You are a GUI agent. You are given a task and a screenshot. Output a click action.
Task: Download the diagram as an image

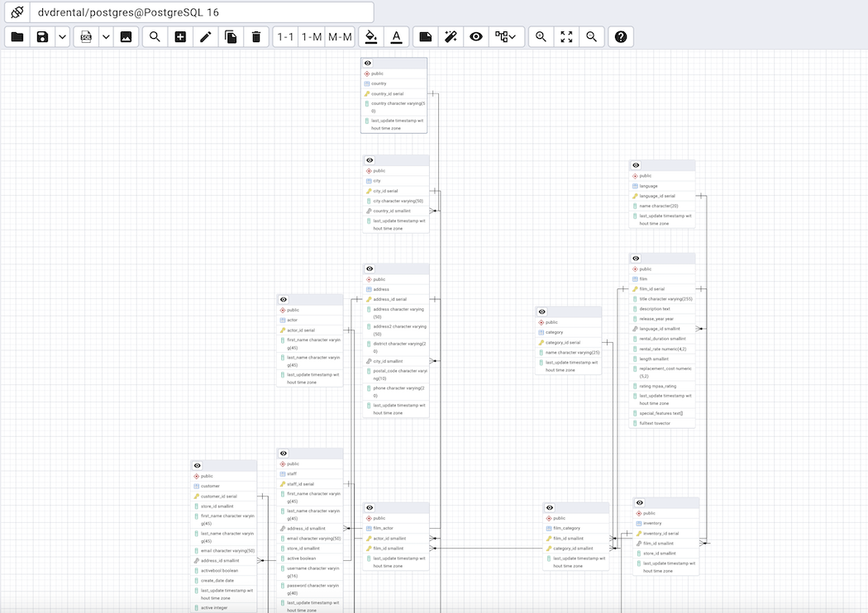click(126, 36)
